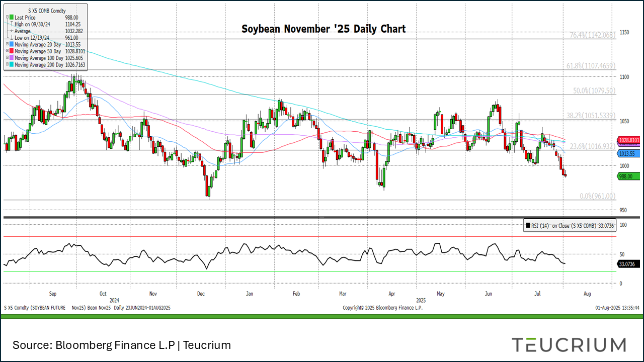Viewport: 644px width, 362px height.
Task: Click the Dec month axis label
Action: pyautogui.click(x=200, y=293)
